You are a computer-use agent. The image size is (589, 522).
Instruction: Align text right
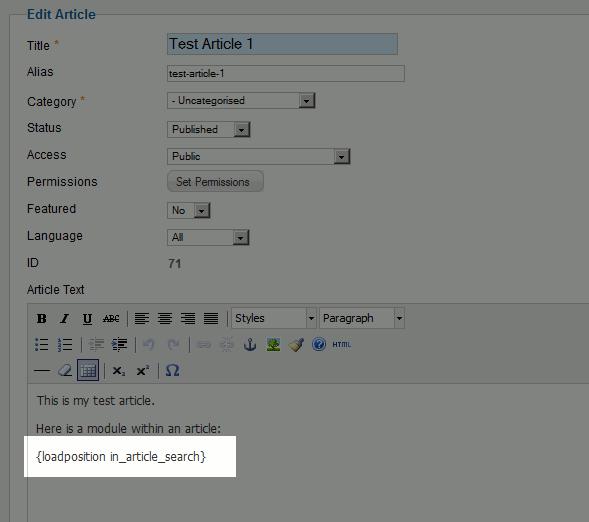pos(188,318)
